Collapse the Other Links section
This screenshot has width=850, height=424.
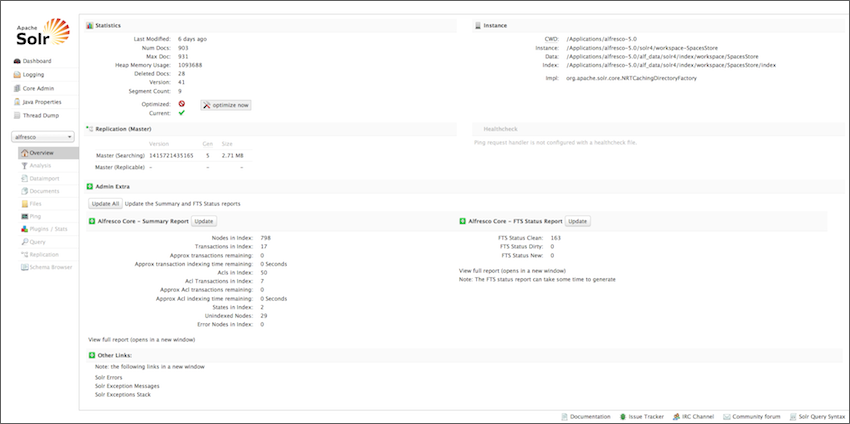point(89,355)
